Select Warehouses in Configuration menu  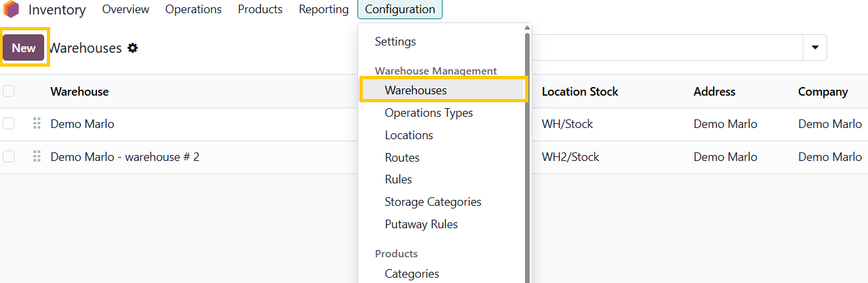pos(416,90)
